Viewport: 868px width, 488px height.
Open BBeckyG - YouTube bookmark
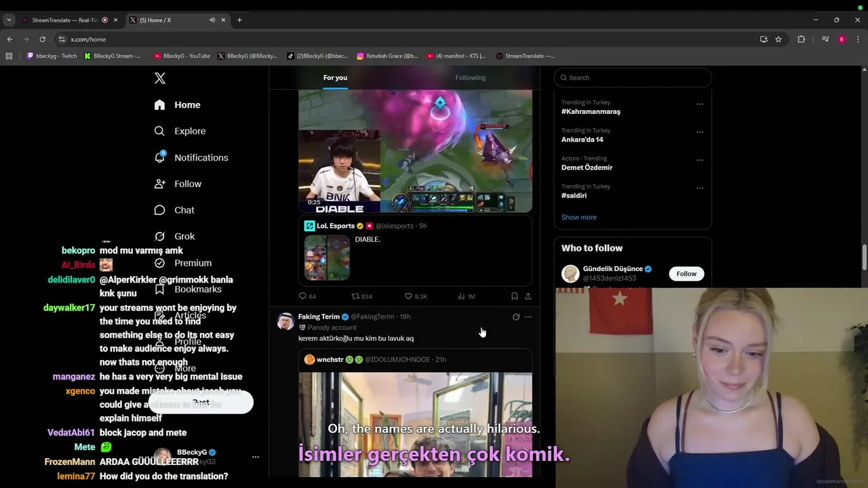182,56
